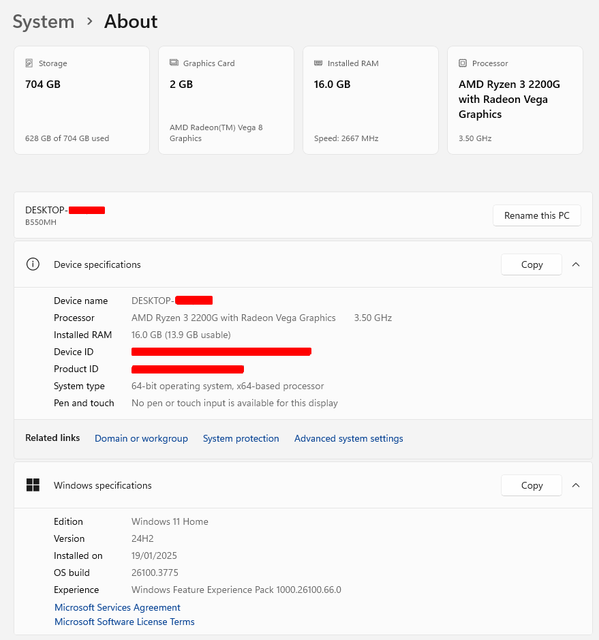The height and width of the screenshot is (640, 599).
Task: Copy the device specifications
Action: pyautogui.click(x=531, y=264)
